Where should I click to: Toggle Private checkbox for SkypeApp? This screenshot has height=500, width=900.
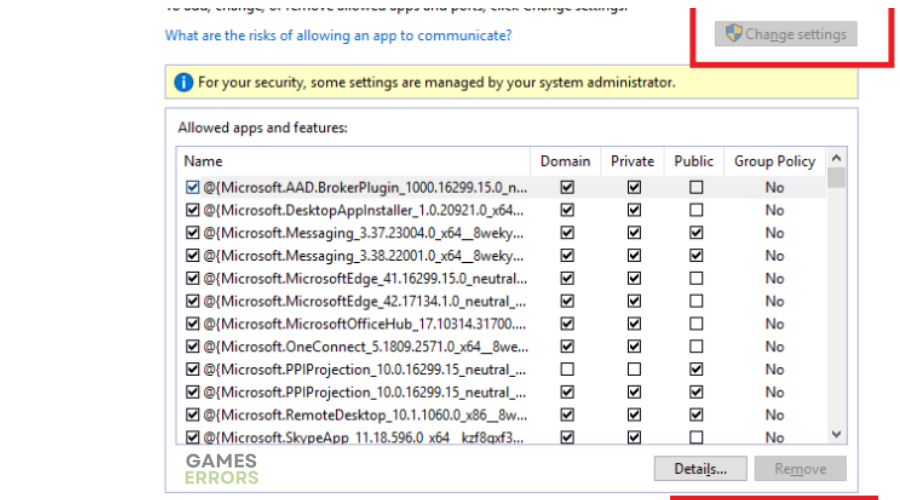pos(634,437)
